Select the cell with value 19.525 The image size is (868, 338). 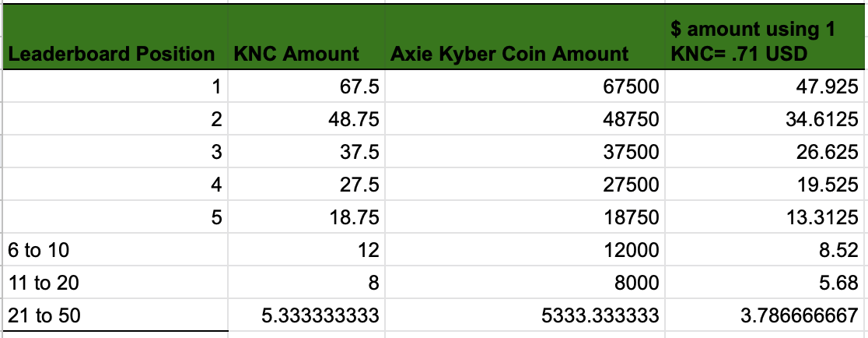(766, 185)
